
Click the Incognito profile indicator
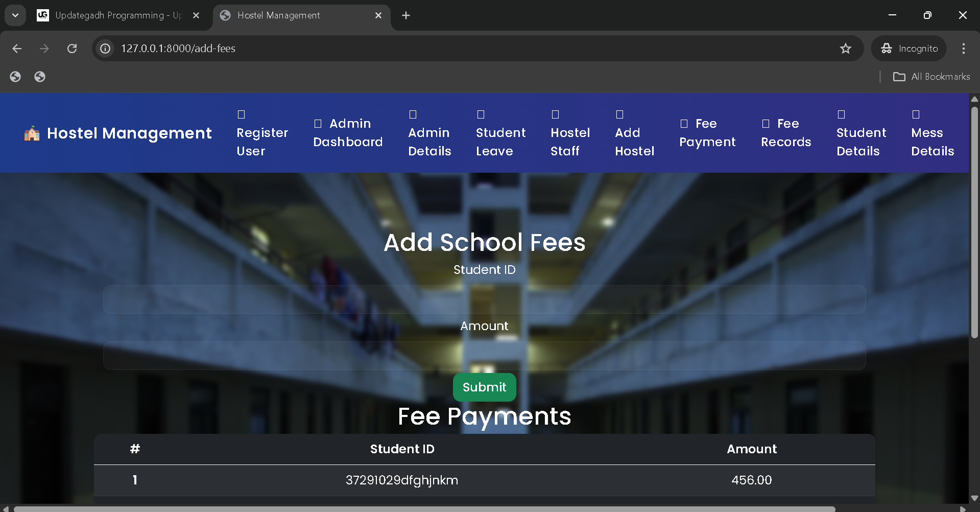[x=909, y=49]
